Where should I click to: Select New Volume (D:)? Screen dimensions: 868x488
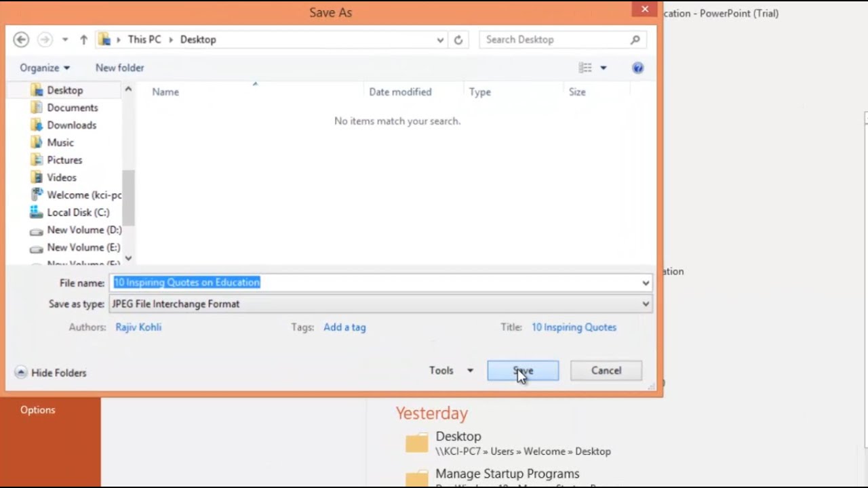84,230
